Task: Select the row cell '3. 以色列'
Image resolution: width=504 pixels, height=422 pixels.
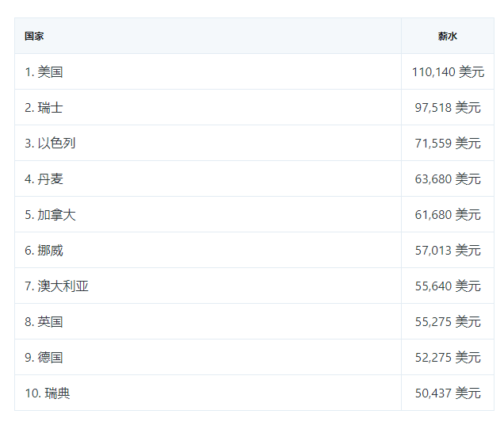Action: [208, 143]
